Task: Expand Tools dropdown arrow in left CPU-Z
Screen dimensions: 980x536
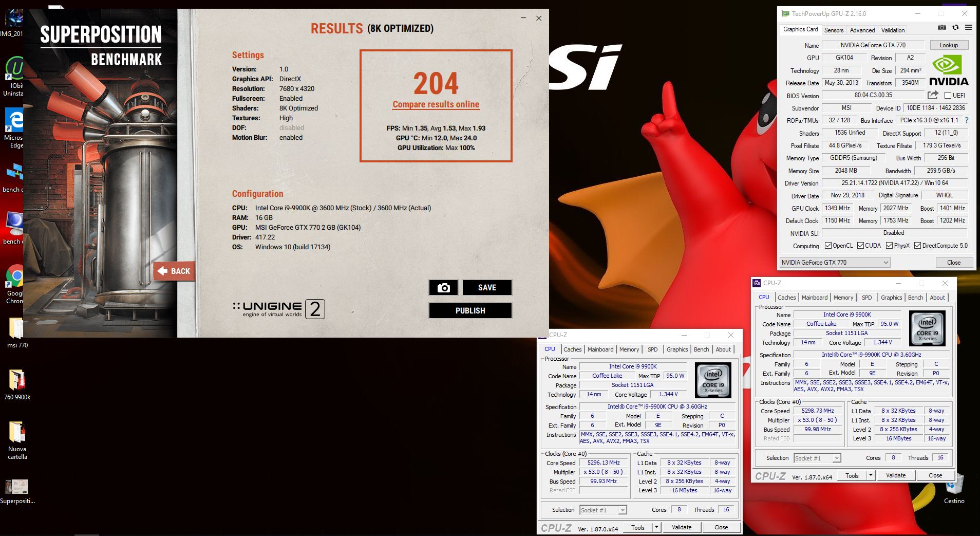Action: [x=656, y=527]
